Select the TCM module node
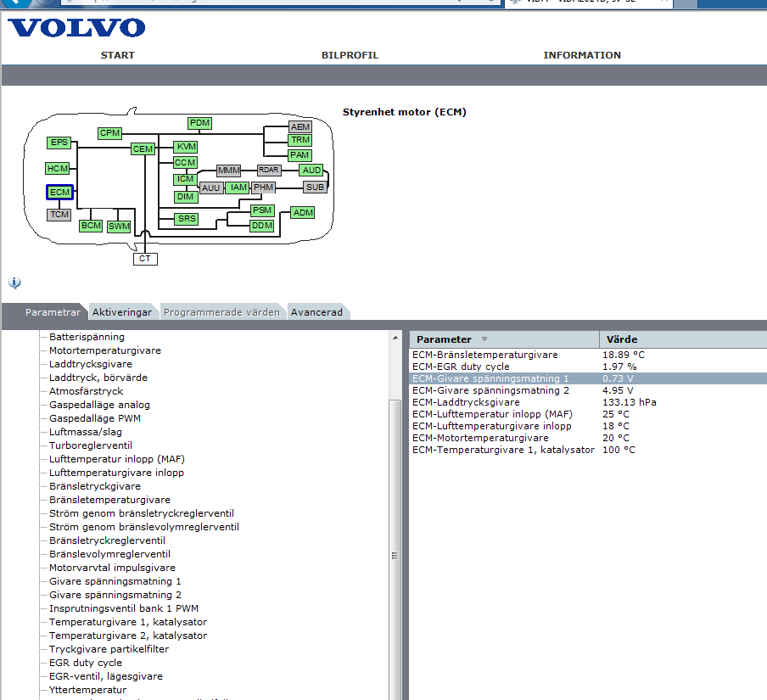This screenshot has height=700, width=767. click(x=59, y=215)
